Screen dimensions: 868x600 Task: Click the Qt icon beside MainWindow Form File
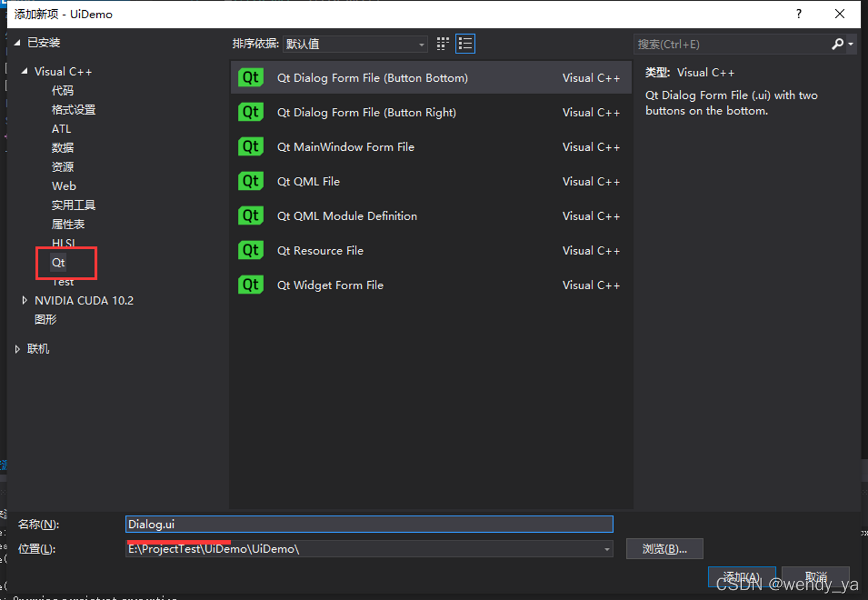[x=251, y=147]
